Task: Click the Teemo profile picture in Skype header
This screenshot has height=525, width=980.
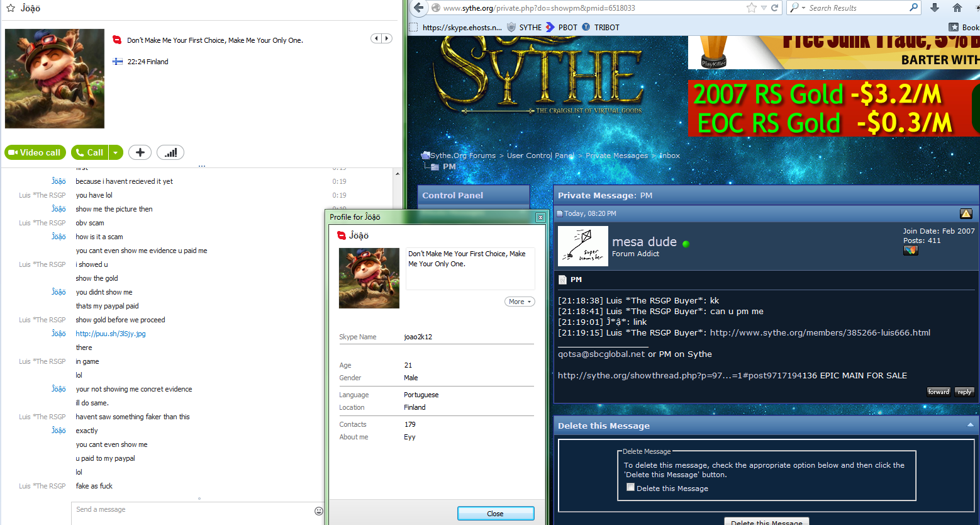Action: tap(55, 79)
